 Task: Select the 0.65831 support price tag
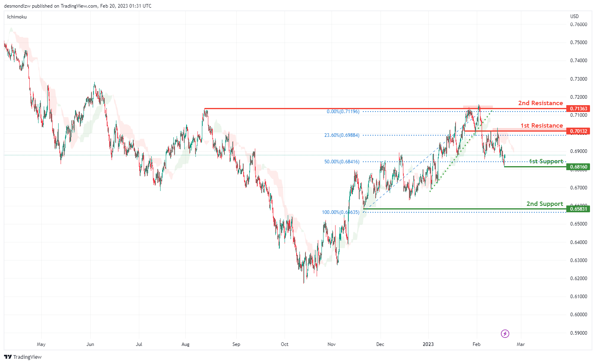click(578, 209)
